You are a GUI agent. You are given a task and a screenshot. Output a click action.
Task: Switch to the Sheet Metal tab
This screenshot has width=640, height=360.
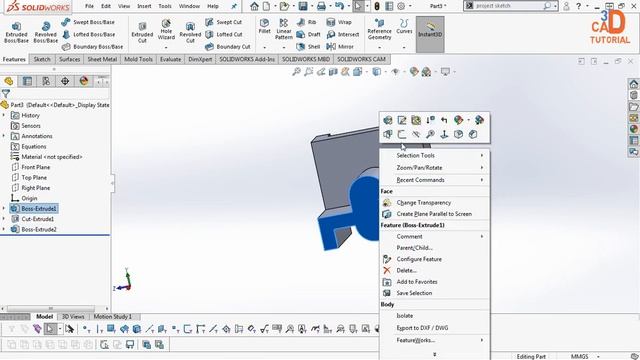pyautogui.click(x=102, y=59)
